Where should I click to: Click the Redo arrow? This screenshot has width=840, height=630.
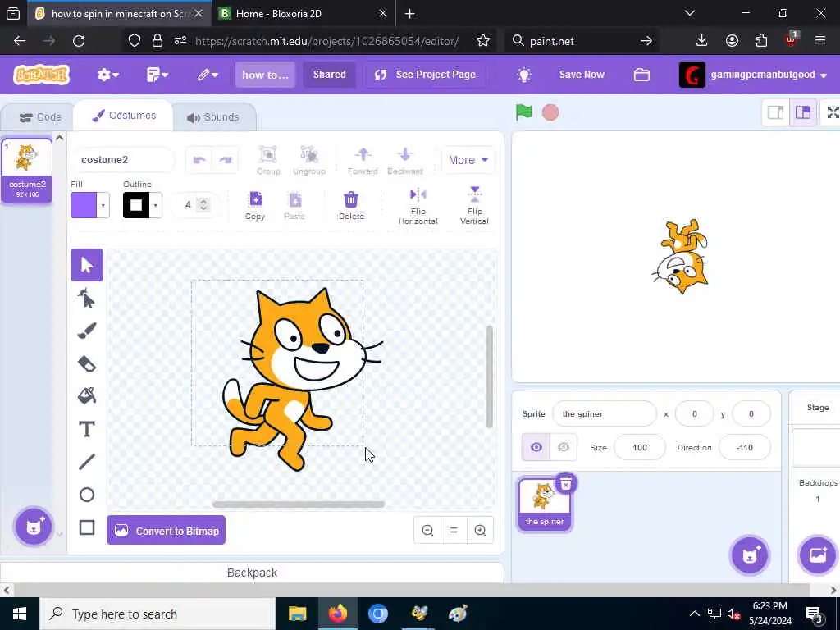226,160
